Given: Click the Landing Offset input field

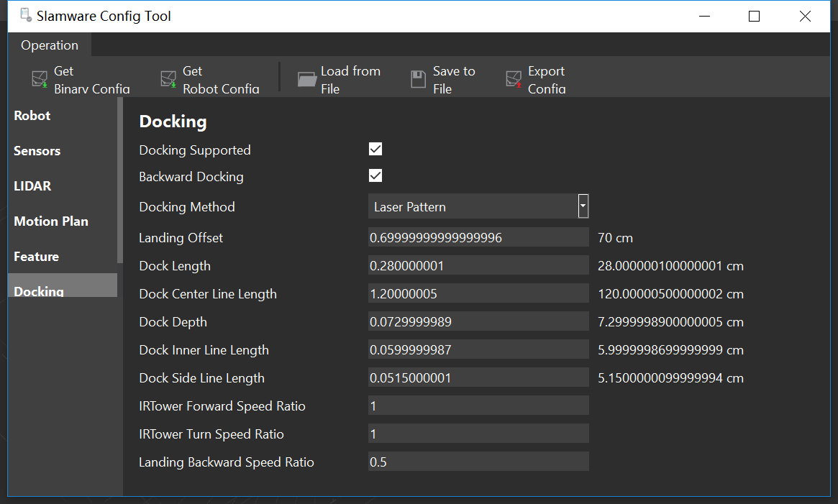Looking at the screenshot, I should coord(478,237).
